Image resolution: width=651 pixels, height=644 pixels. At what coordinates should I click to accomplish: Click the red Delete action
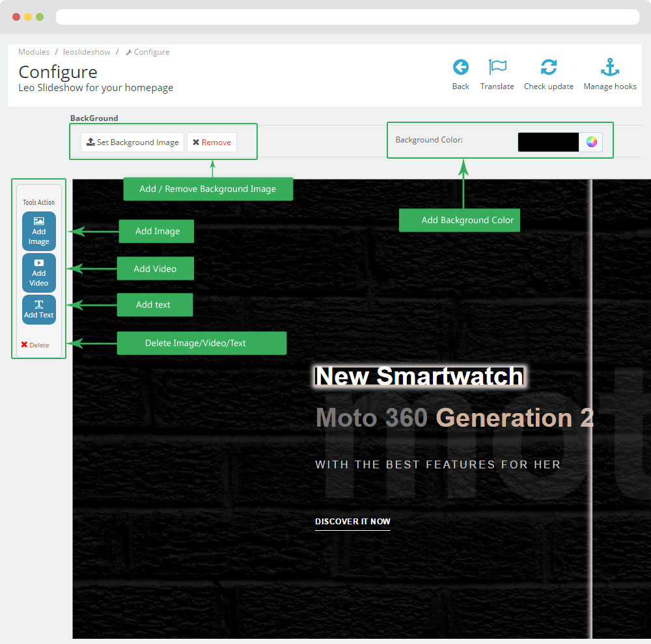(35, 345)
